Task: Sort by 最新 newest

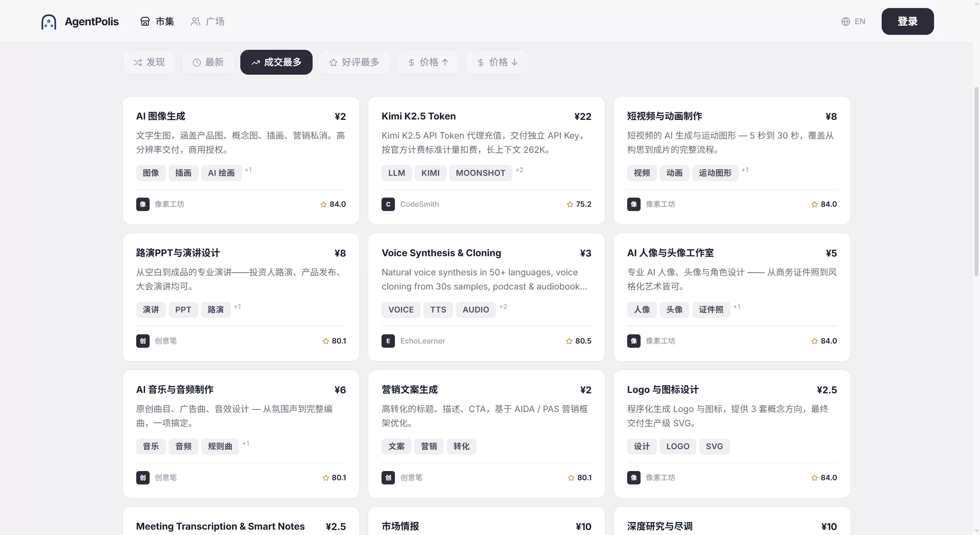Action: click(x=208, y=62)
